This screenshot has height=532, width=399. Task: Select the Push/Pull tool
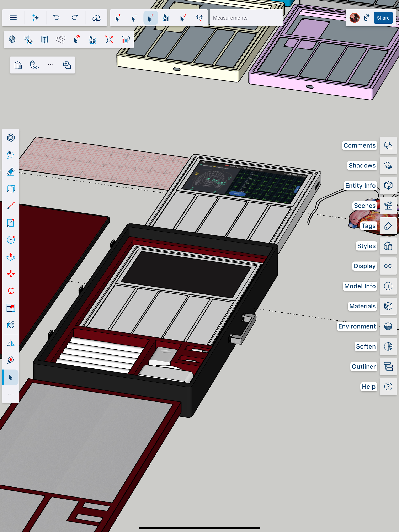point(11,257)
